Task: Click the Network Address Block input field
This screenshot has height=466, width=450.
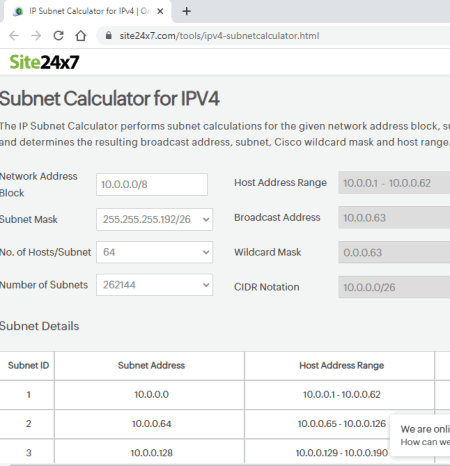Action: [152, 184]
